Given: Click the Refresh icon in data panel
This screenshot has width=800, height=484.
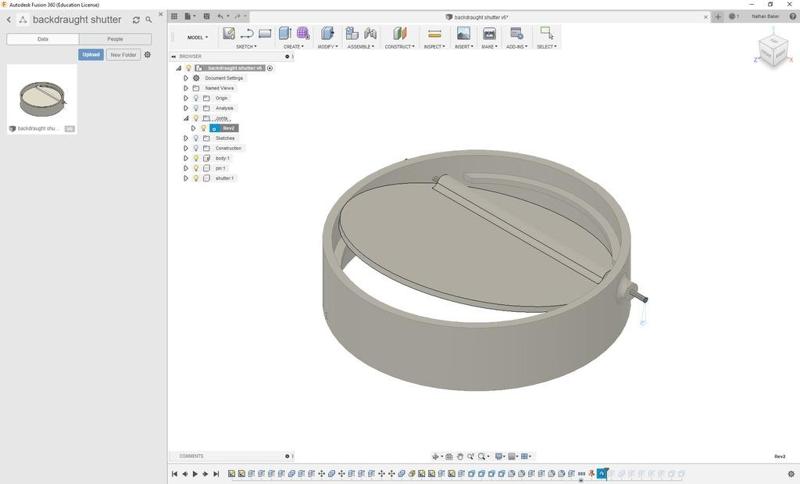Looking at the screenshot, I should (x=136, y=20).
